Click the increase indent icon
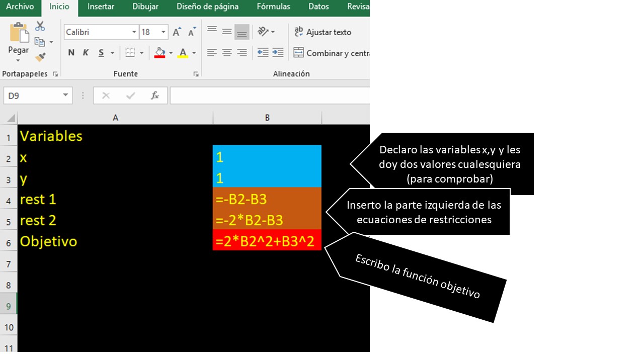 tap(278, 52)
